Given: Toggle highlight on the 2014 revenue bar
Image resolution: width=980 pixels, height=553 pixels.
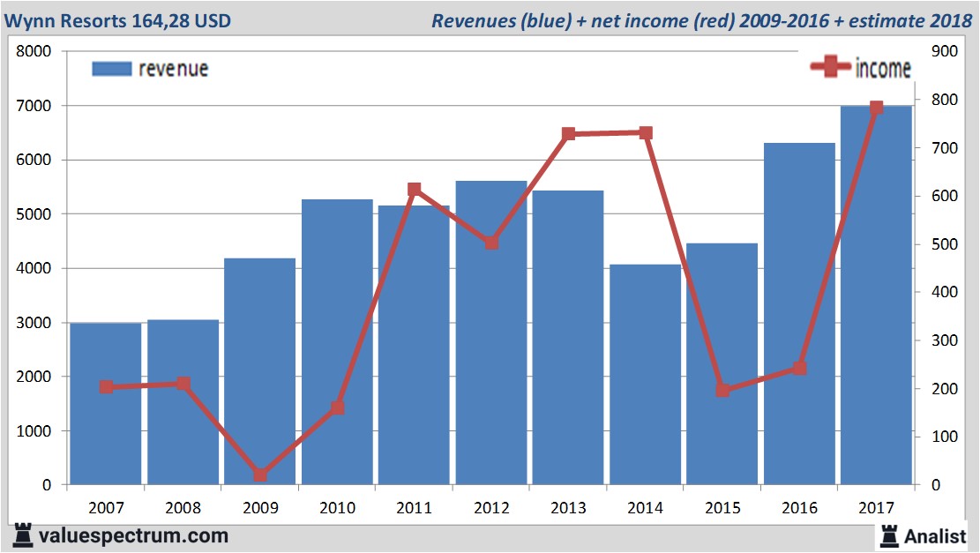Looking at the screenshot, I should (x=645, y=370).
